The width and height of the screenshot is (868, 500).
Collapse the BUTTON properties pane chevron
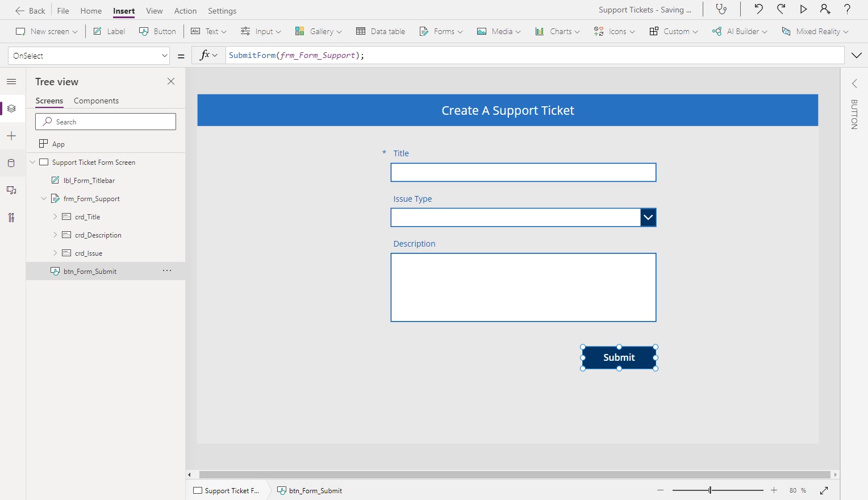click(x=854, y=83)
